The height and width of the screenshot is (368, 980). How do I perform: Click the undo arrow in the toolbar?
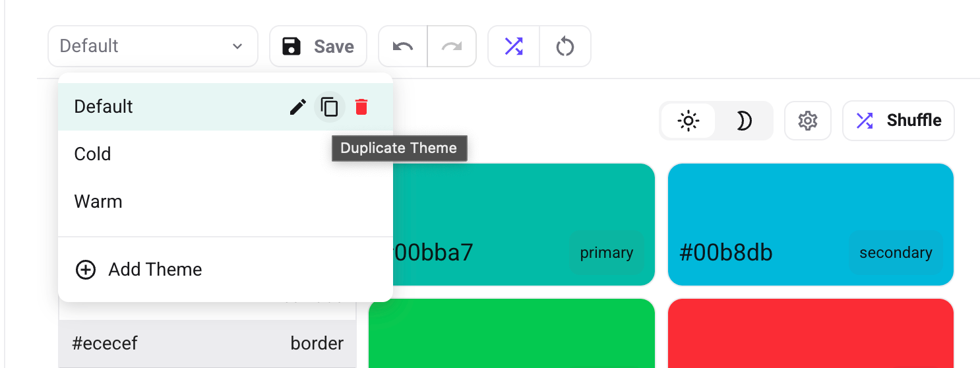(x=403, y=46)
